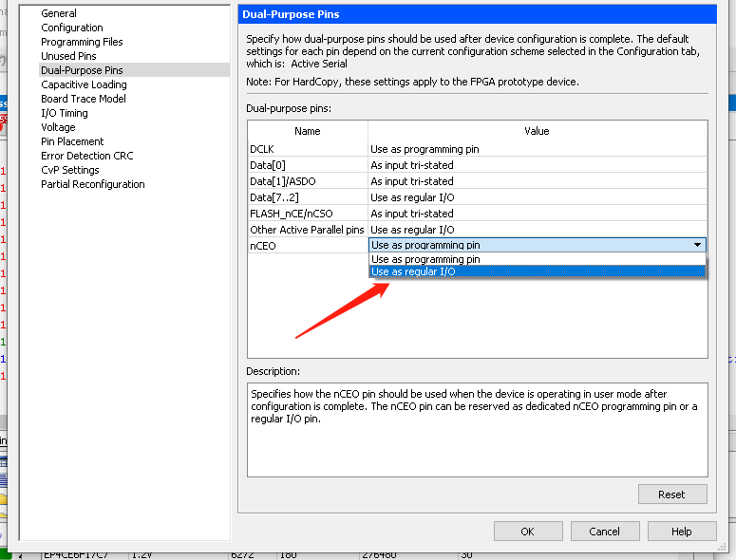Image resolution: width=736 pixels, height=560 pixels.
Task: Open the I/O Timing page
Action: pyautogui.click(x=65, y=113)
